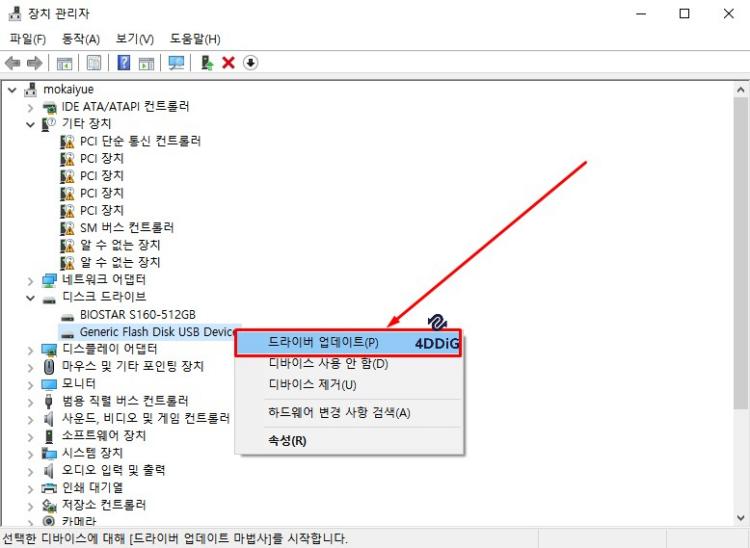The height and width of the screenshot is (548, 750).
Task: Click the monitor scan hardware changes icon
Action: pyautogui.click(x=176, y=63)
